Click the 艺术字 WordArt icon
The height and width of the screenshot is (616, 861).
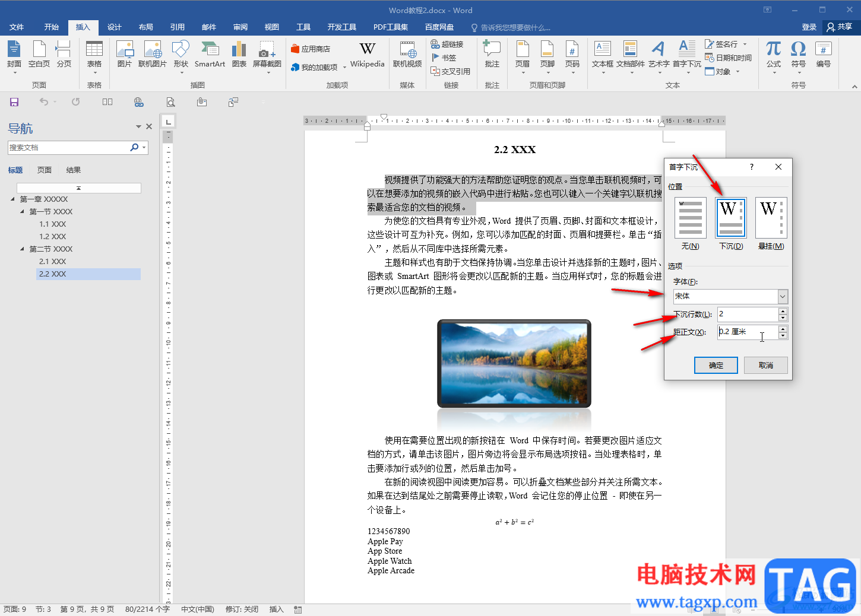point(658,54)
